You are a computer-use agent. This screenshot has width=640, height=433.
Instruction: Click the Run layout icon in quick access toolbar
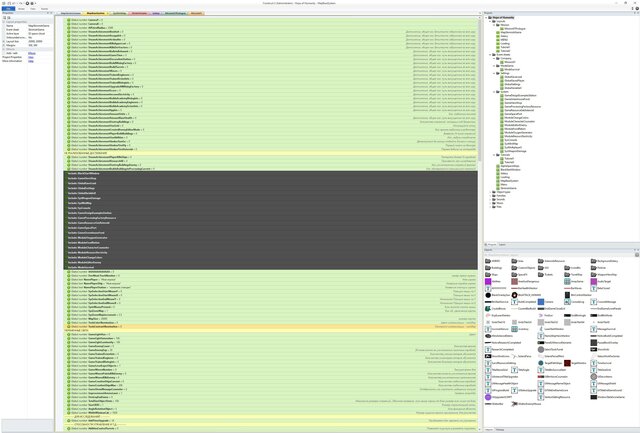(27, 3)
